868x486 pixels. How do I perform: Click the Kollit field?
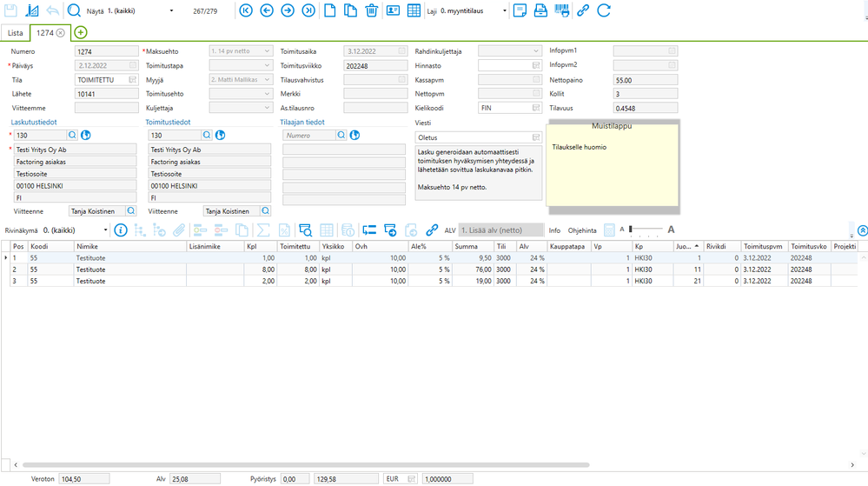tap(646, 94)
